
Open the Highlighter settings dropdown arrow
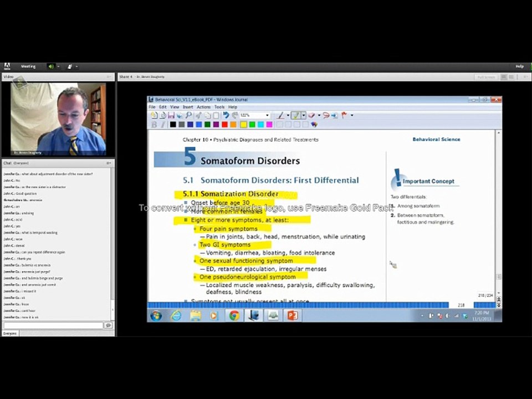303,115
